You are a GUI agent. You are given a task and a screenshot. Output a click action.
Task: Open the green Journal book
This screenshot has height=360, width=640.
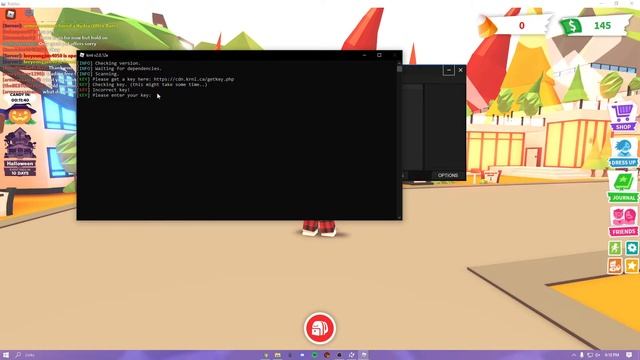point(623,188)
